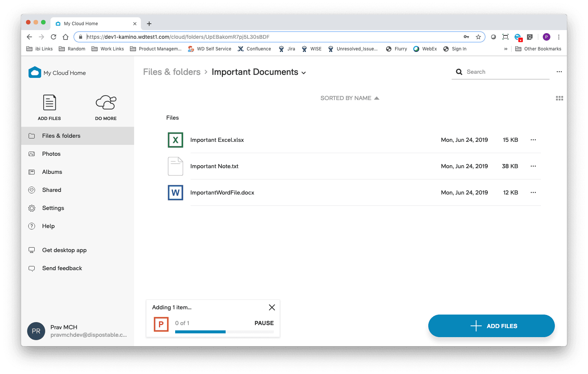The width and height of the screenshot is (588, 374).
Task: Toggle sort order on SORTED BY NAME
Action: [x=350, y=98]
